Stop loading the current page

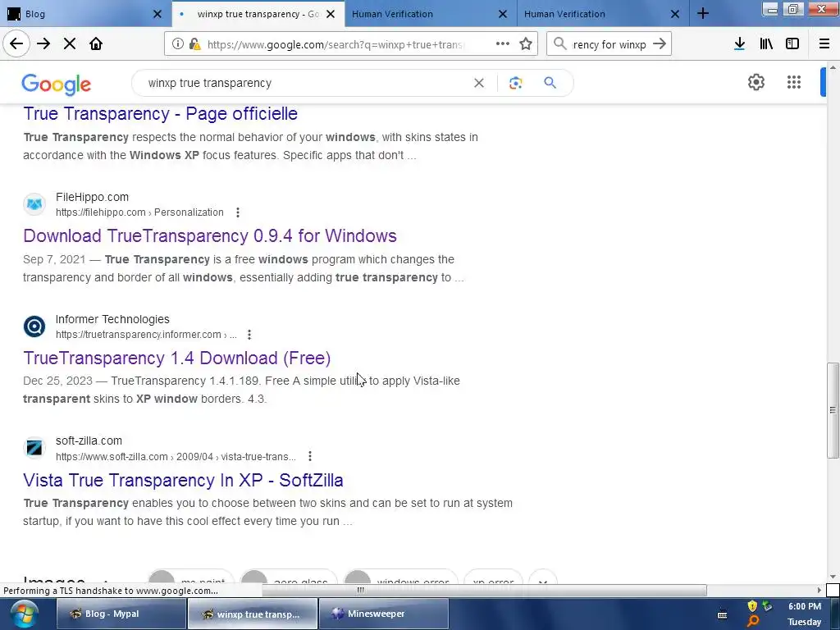70,43
